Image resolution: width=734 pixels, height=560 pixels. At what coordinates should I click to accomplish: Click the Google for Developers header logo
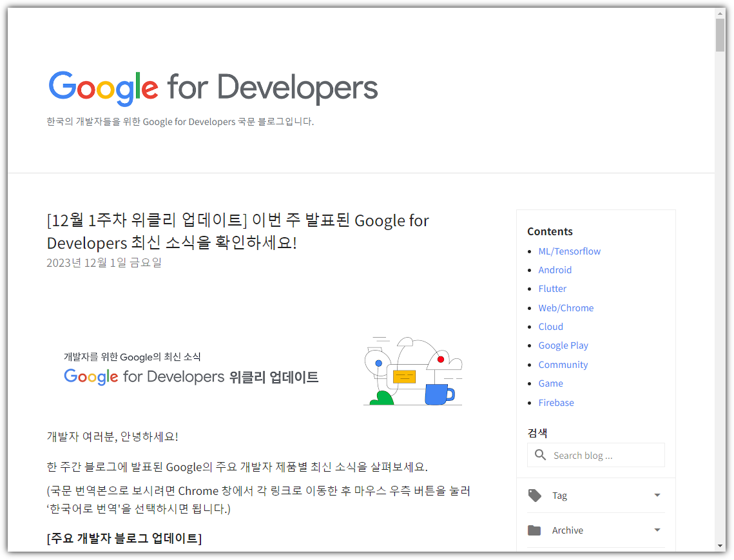pyautogui.click(x=213, y=88)
